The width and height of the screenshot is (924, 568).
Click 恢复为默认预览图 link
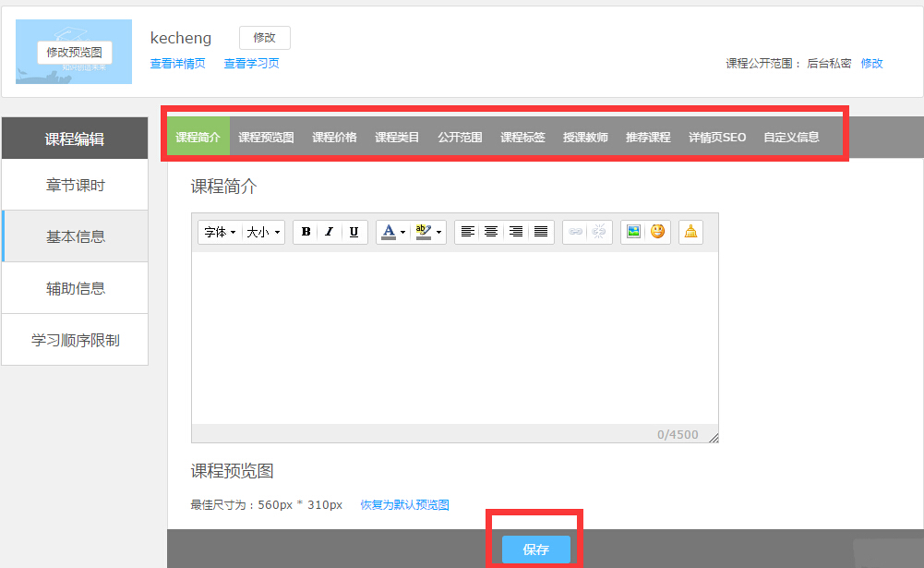pos(404,505)
